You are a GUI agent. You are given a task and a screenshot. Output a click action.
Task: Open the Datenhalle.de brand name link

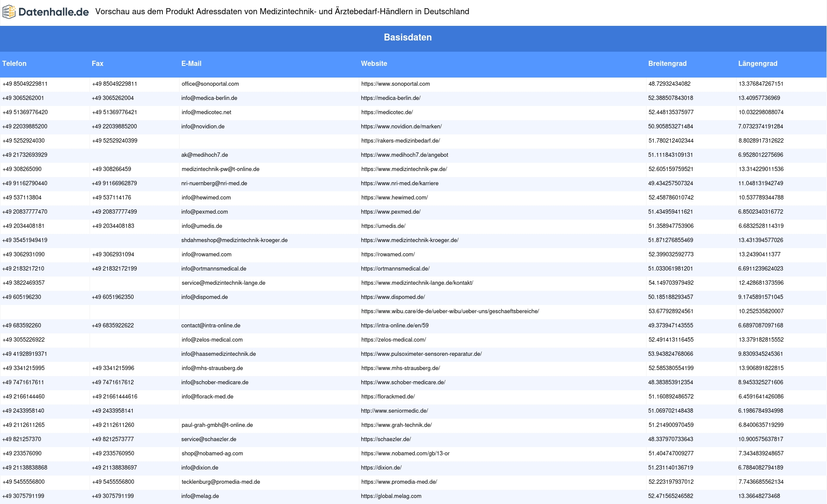click(x=54, y=12)
